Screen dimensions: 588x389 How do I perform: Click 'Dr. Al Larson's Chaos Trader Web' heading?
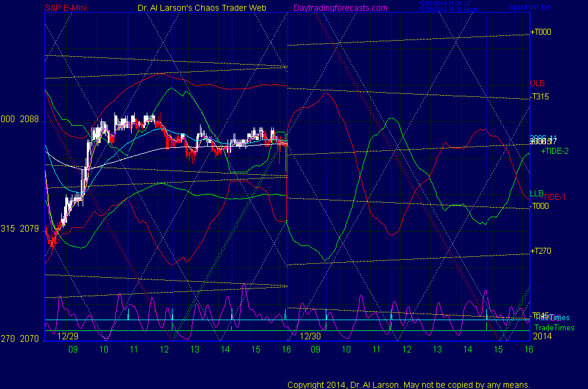(x=202, y=8)
